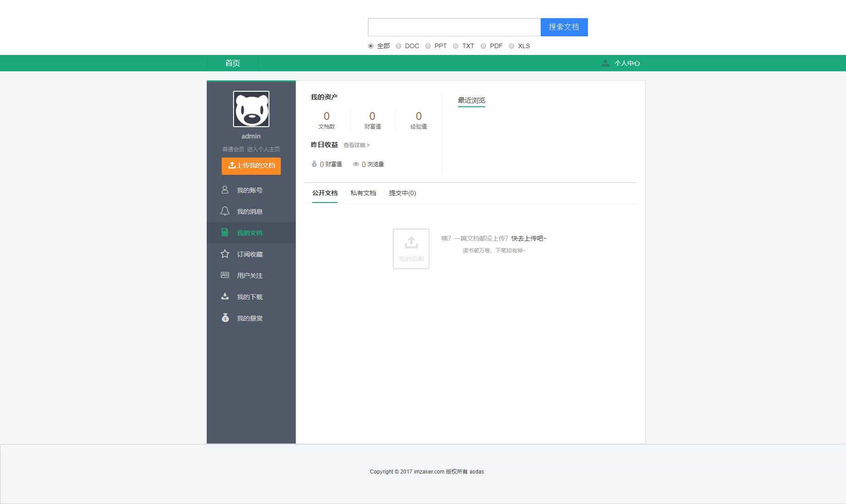
Task: Switch to the 私有文档 tab
Action: (363, 193)
